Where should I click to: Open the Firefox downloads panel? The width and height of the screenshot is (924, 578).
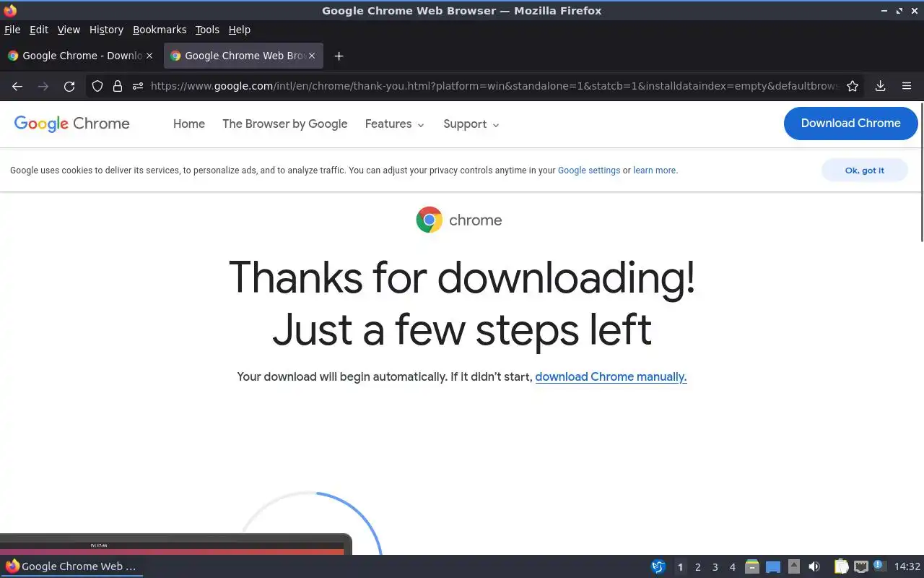[x=880, y=86]
